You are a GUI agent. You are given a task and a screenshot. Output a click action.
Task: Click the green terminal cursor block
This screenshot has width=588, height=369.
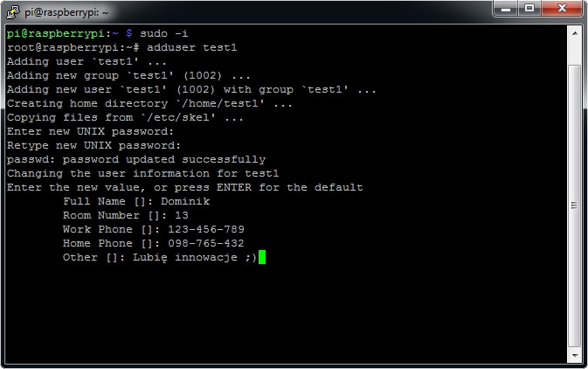[x=261, y=258]
